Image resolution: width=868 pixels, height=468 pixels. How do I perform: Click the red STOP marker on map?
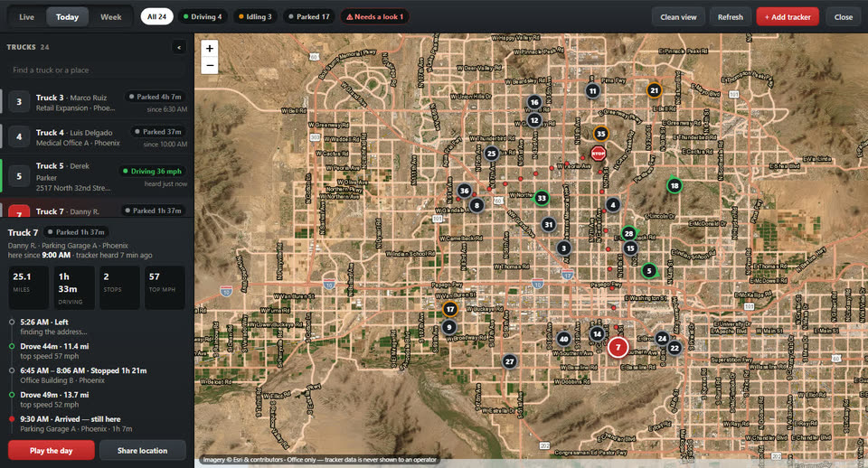(x=598, y=154)
